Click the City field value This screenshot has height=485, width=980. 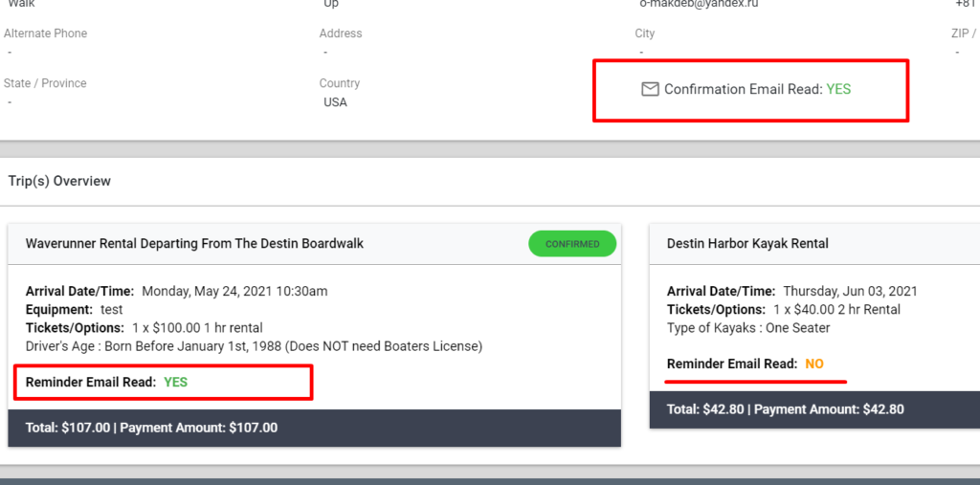pos(641,53)
